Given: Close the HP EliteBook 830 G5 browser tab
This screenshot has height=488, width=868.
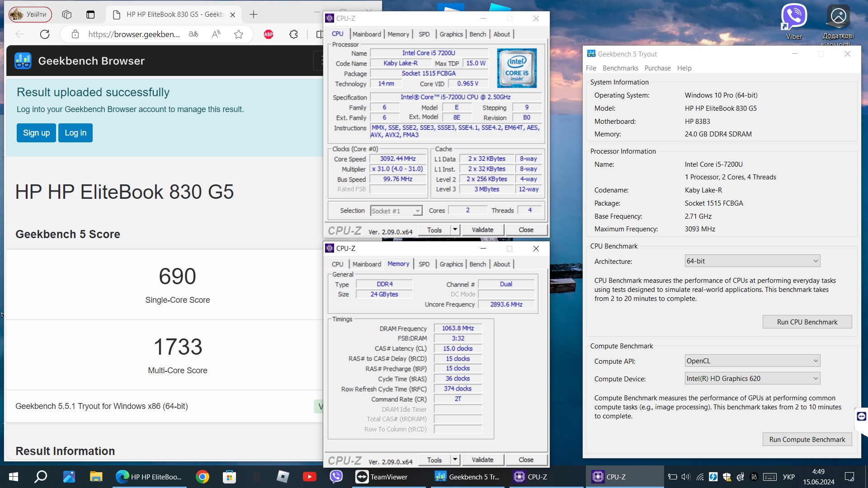Looking at the screenshot, I should pos(233,14).
